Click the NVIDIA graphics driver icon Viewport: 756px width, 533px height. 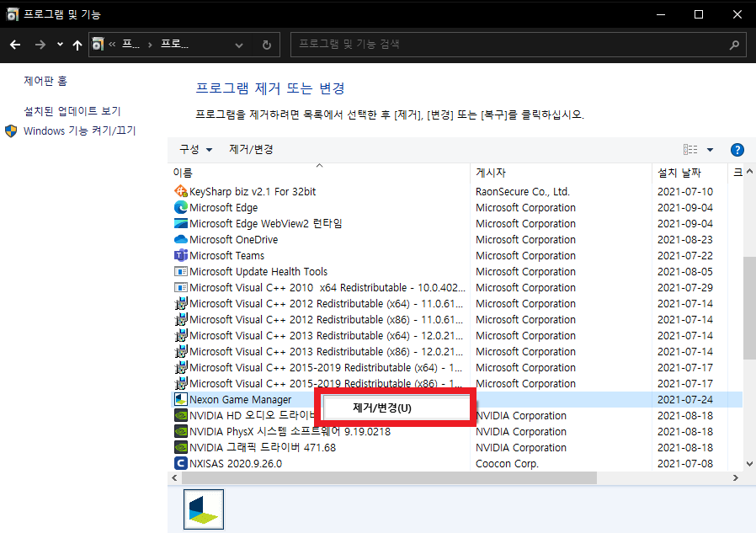click(181, 447)
